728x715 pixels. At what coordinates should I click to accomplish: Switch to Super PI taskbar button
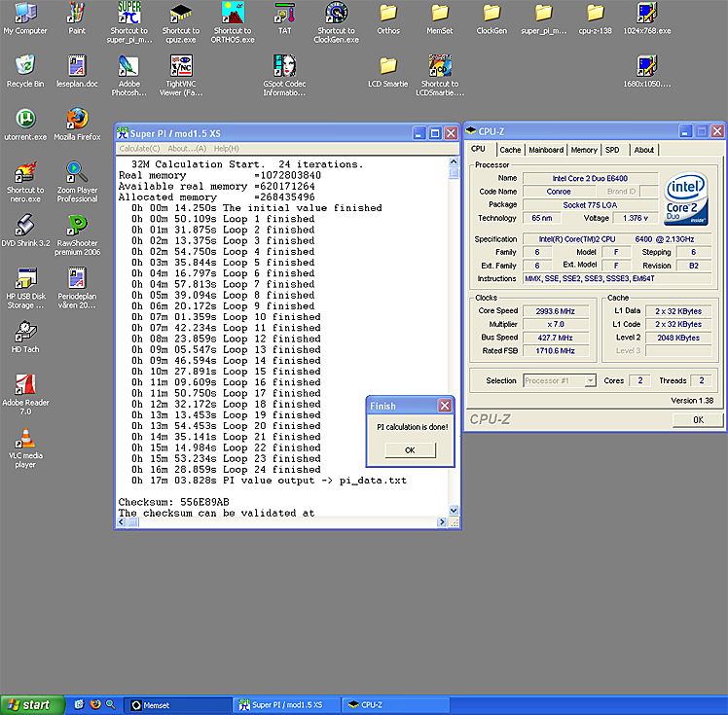coord(287,705)
